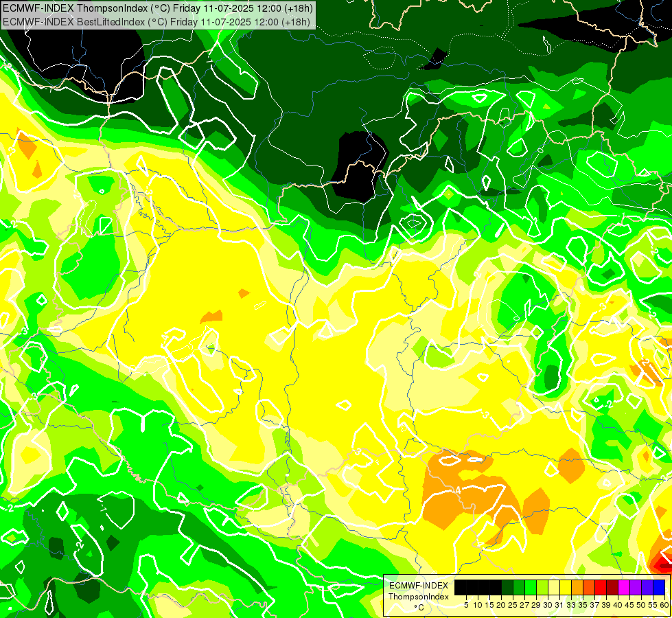This screenshot has width=672, height=618.
Task: Click the medium green 25–27 legend swatch
Action: tap(519, 587)
